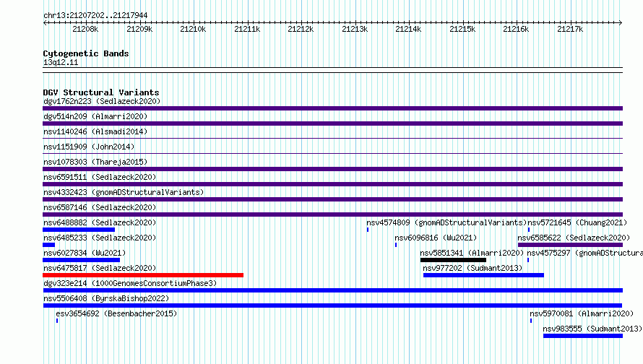Click the chr13:21207202..21217944 coordinate label

click(x=95, y=15)
